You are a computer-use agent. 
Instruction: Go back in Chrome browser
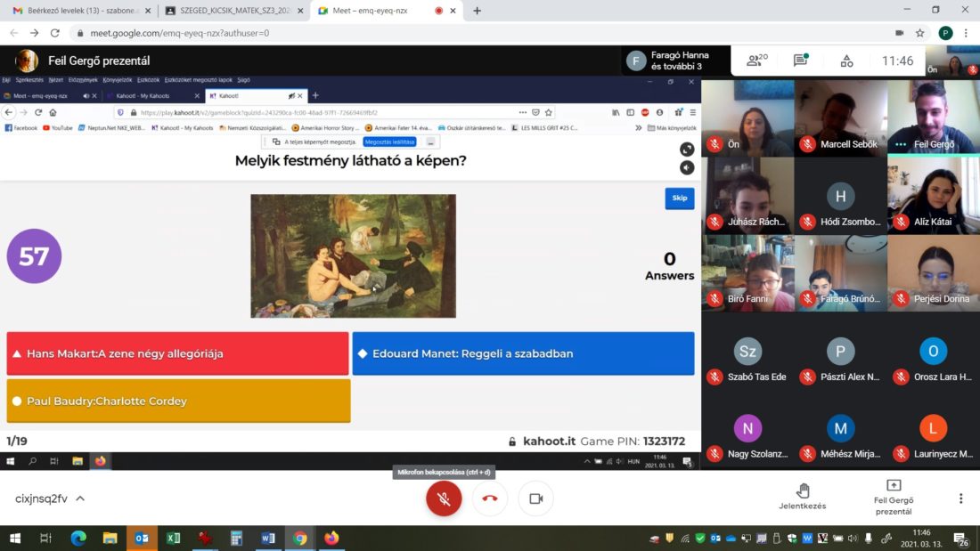click(13, 33)
